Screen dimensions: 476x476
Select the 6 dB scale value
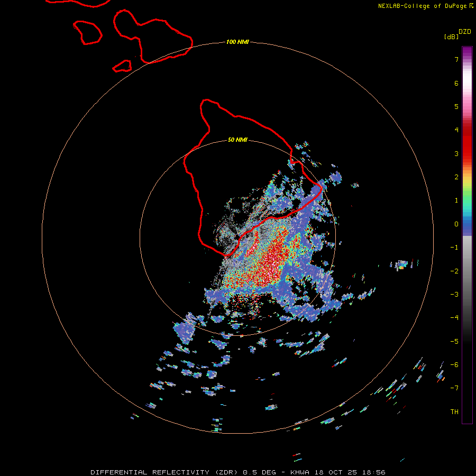[x=456, y=83]
